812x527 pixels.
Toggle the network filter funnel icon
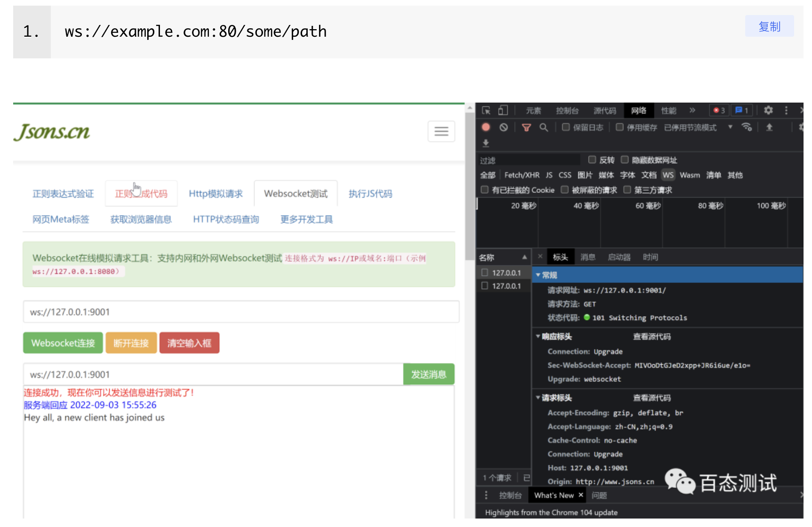pos(526,128)
